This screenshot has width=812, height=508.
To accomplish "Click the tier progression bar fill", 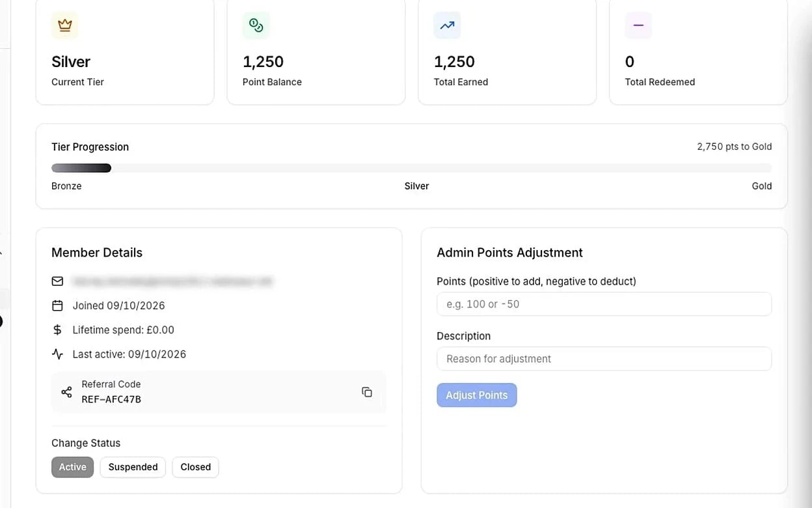I will coord(81,168).
